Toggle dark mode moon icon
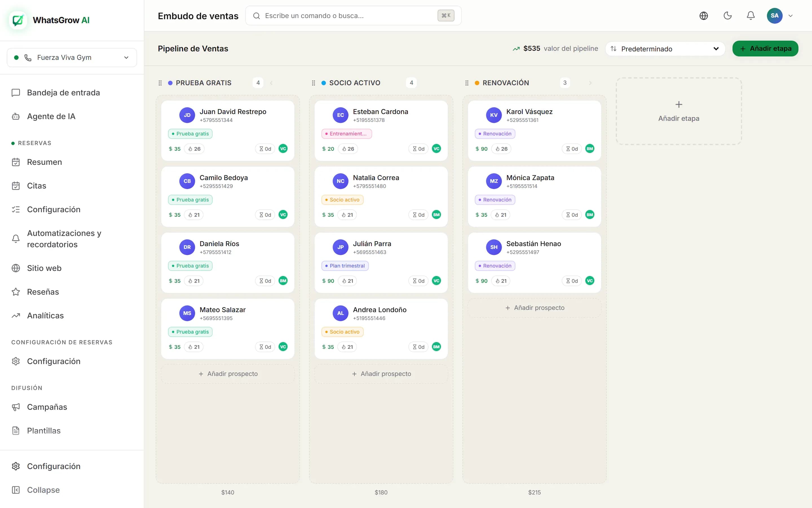Viewport: 812px width, 508px height. tap(727, 16)
